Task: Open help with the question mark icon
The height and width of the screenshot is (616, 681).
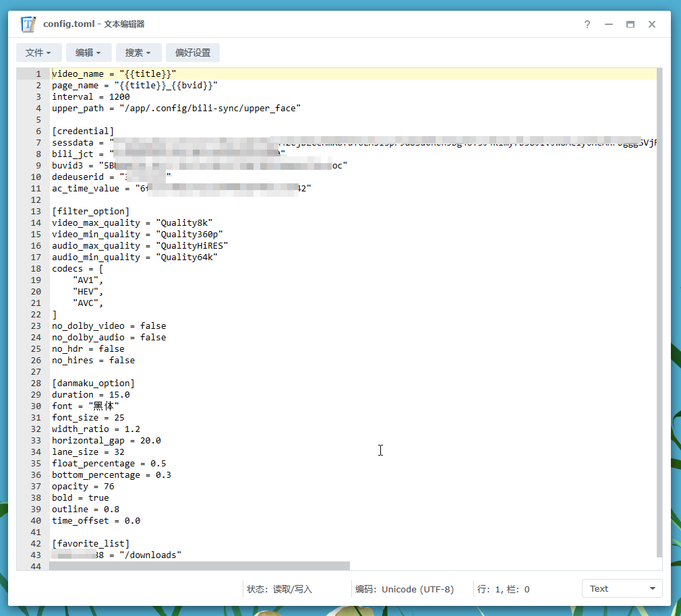Action: pos(587,24)
